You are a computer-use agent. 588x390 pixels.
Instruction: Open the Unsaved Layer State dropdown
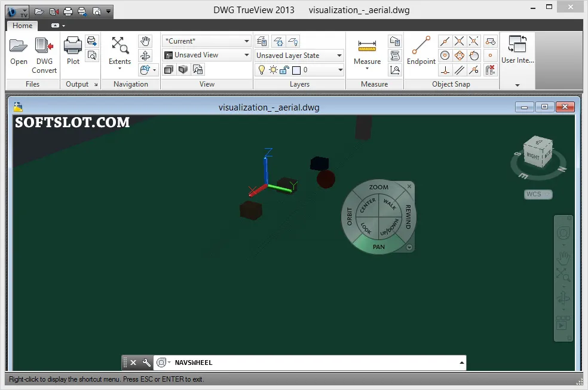point(339,56)
